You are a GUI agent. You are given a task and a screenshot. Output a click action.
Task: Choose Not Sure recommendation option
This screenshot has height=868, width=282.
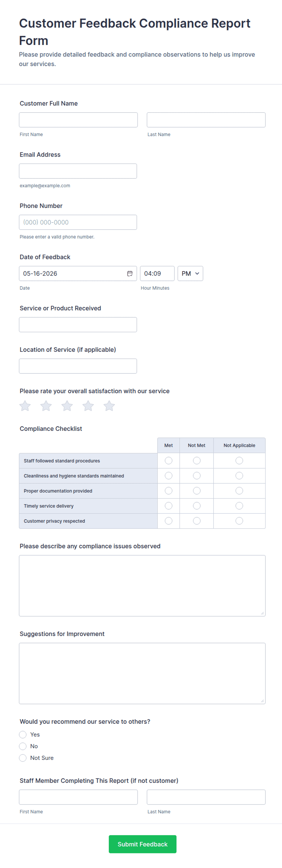point(23,757)
